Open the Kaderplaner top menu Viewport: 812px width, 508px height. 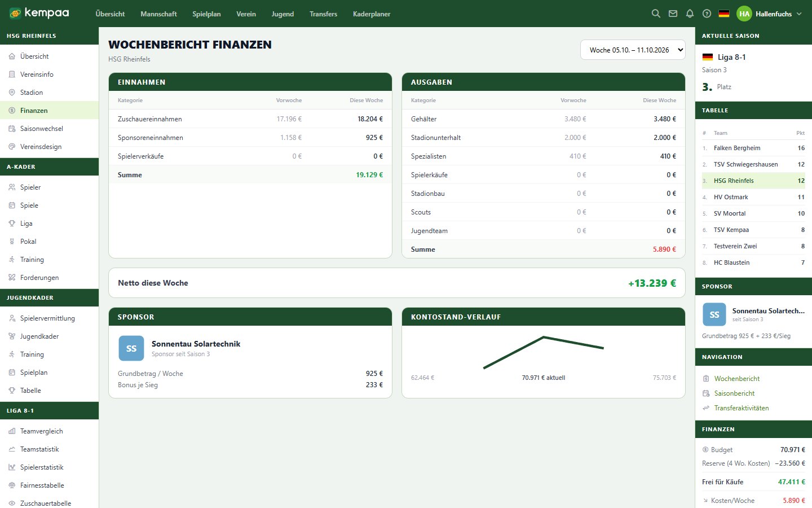pyautogui.click(x=372, y=14)
